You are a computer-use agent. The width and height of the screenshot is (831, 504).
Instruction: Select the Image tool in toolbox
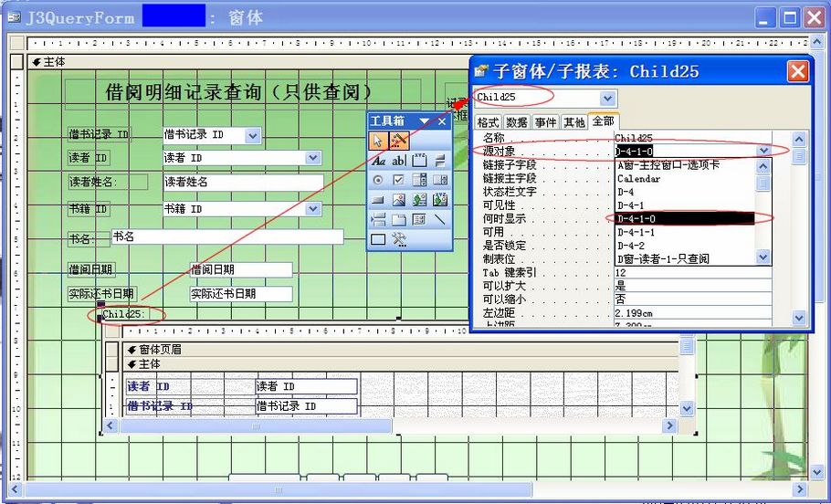tap(398, 200)
